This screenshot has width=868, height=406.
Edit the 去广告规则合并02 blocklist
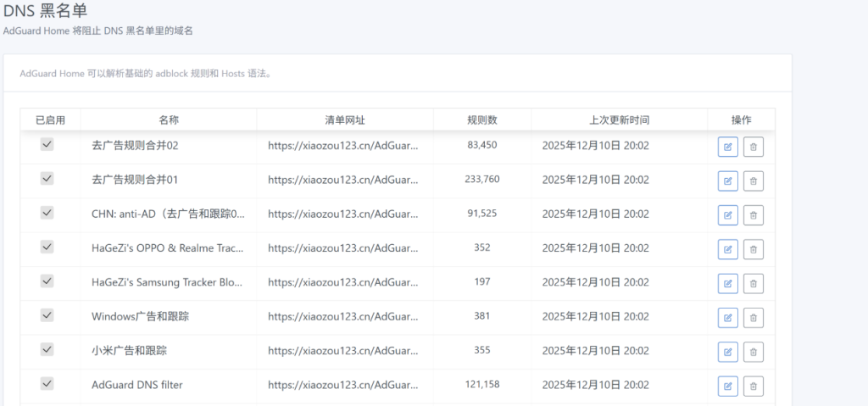[727, 147]
